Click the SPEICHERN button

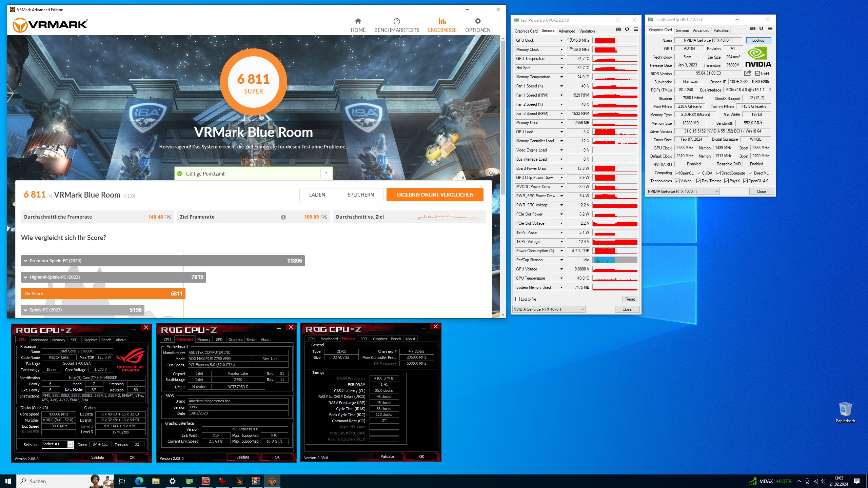pyautogui.click(x=360, y=195)
